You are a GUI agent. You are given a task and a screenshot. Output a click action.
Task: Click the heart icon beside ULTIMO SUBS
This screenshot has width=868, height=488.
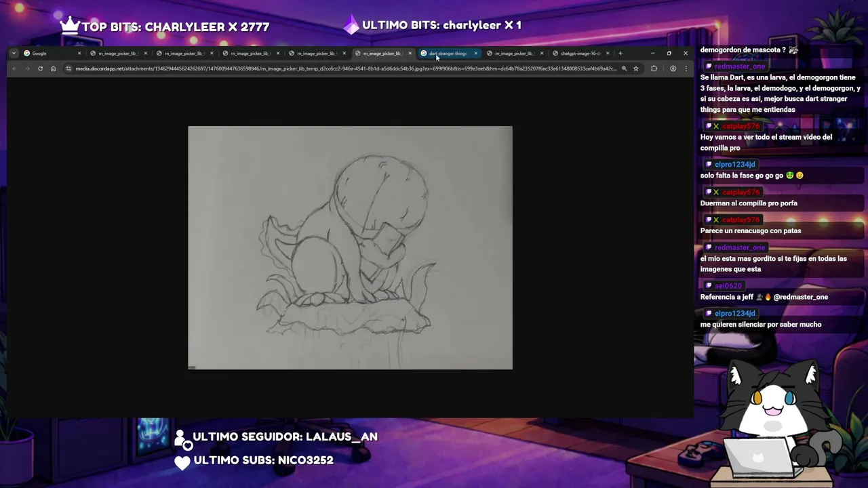click(182, 462)
